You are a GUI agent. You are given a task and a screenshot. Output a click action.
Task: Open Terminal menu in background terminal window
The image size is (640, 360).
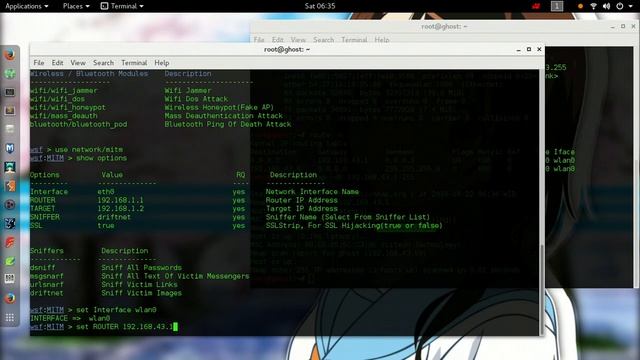click(x=354, y=40)
